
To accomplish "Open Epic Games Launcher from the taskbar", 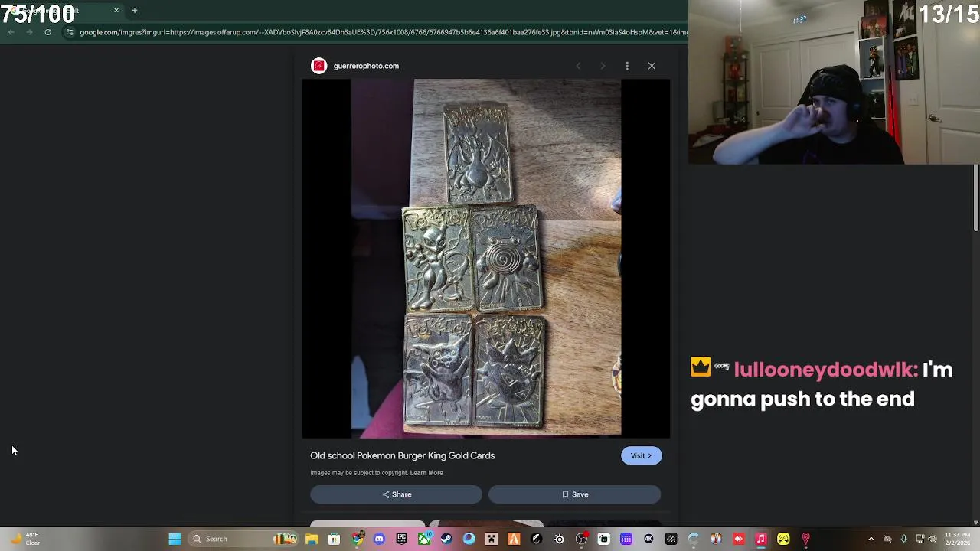I will (x=401, y=539).
